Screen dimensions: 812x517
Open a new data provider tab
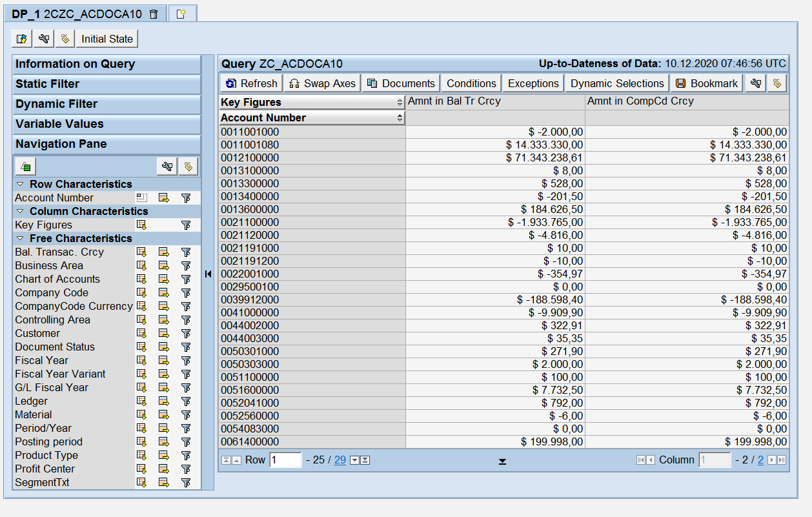click(x=181, y=13)
